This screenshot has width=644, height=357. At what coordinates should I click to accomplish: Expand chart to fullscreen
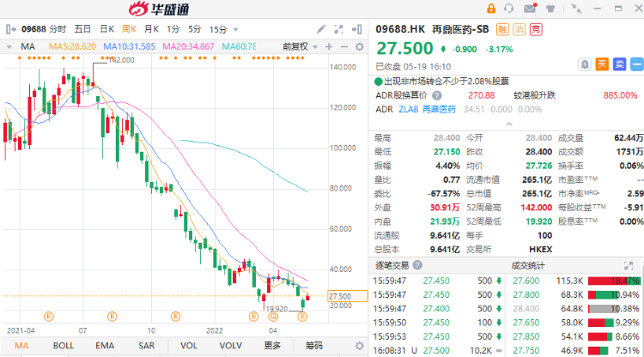[338, 29]
